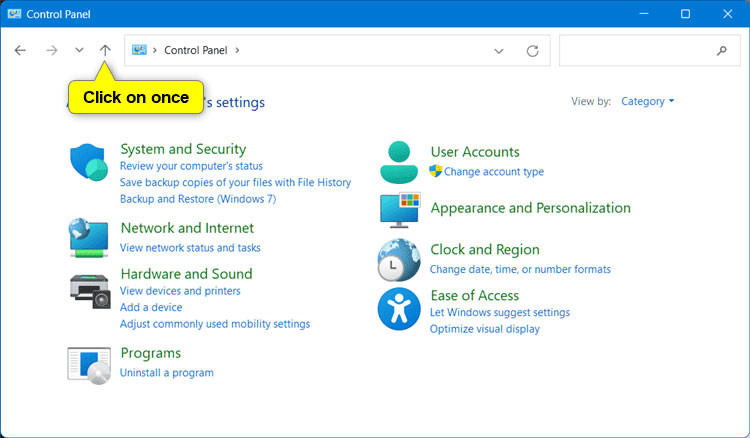Click the Hardware and Sound printer icon
The image size is (750, 438).
(89, 289)
